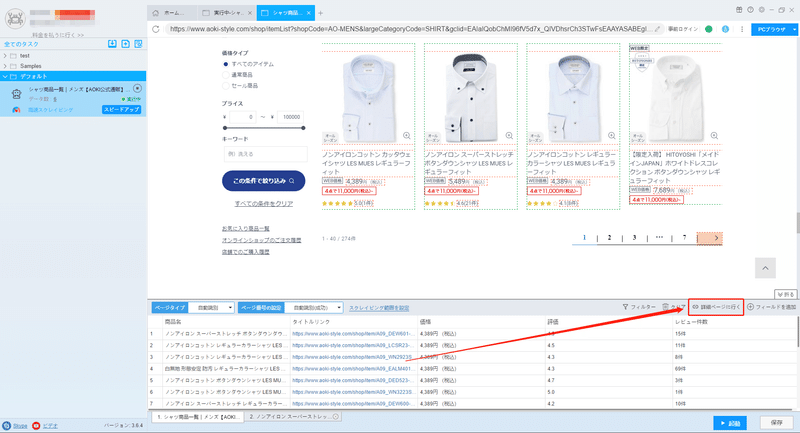Image resolution: width=800 pixels, height=433 pixels.
Task: Select 通常商品 radio button
Action: pyautogui.click(x=226, y=75)
